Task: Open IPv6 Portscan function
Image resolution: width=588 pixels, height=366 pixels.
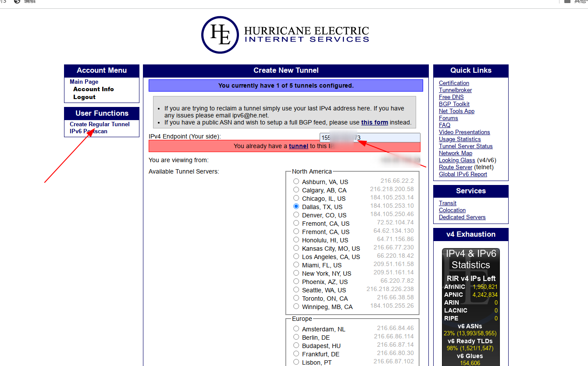Action: pyautogui.click(x=88, y=131)
